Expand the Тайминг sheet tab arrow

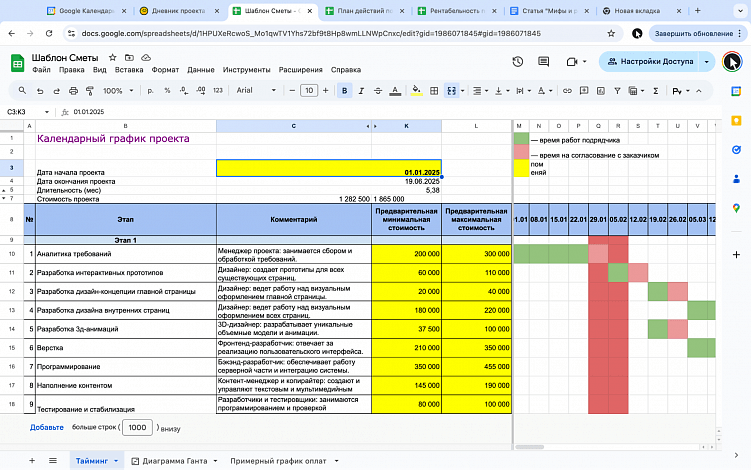coord(117,460)
